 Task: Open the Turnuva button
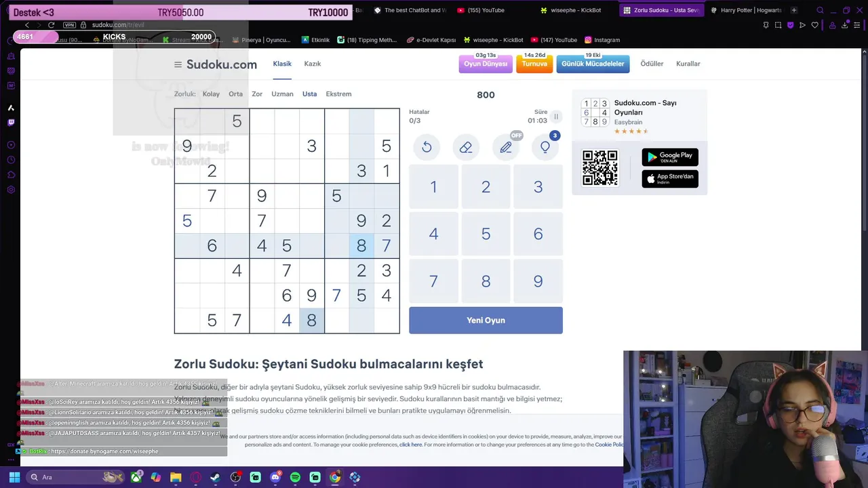coord(534,64)
